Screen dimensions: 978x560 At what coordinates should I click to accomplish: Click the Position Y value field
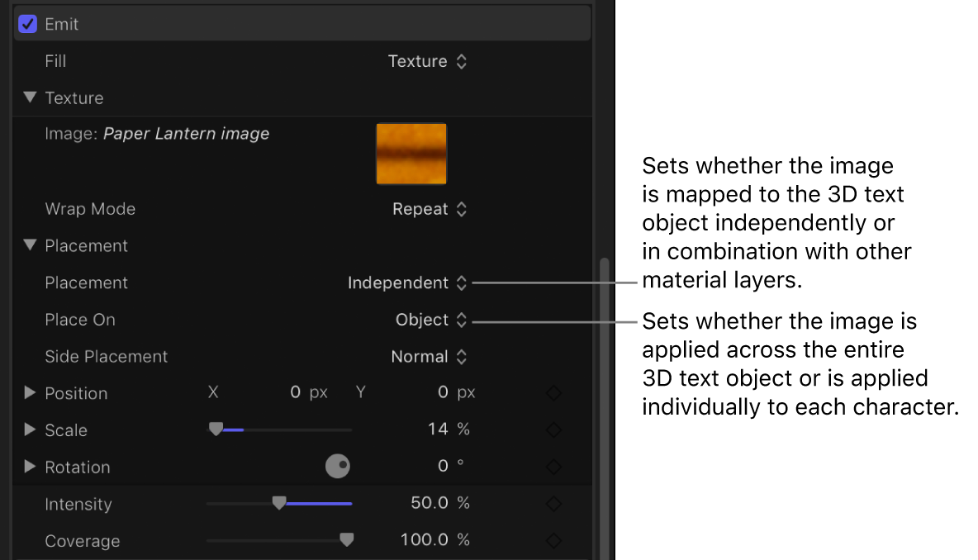click(443, 393)
